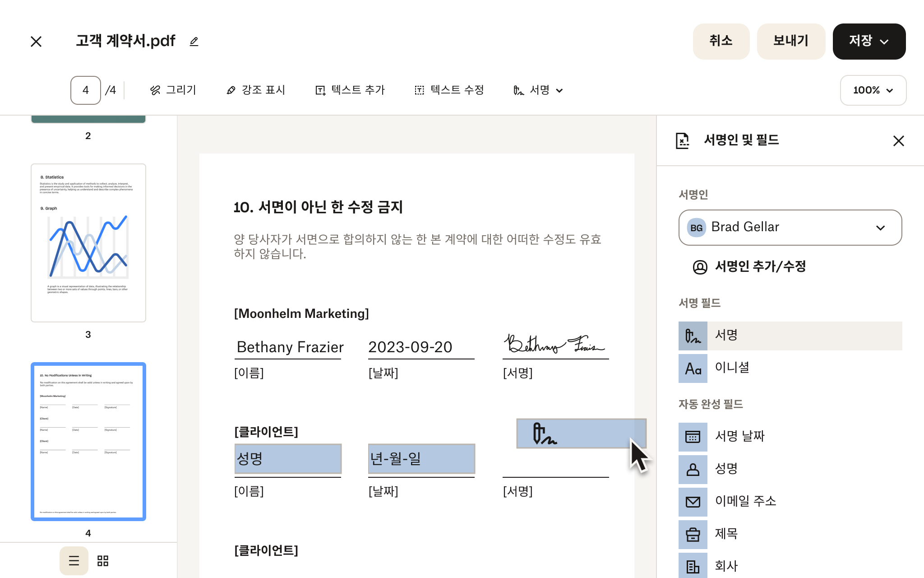Click the 서명인 section label
924x578 pixels.
693,195
